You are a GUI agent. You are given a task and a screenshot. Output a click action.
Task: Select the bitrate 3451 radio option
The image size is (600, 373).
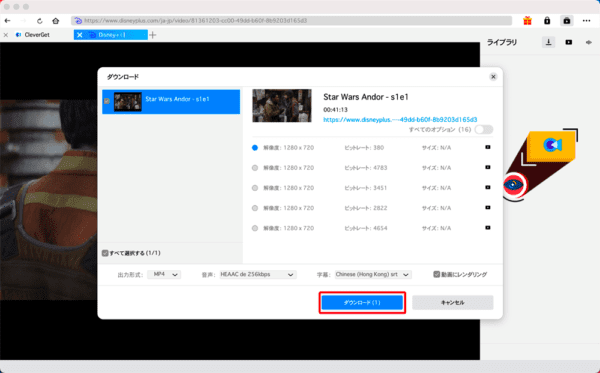255,188
